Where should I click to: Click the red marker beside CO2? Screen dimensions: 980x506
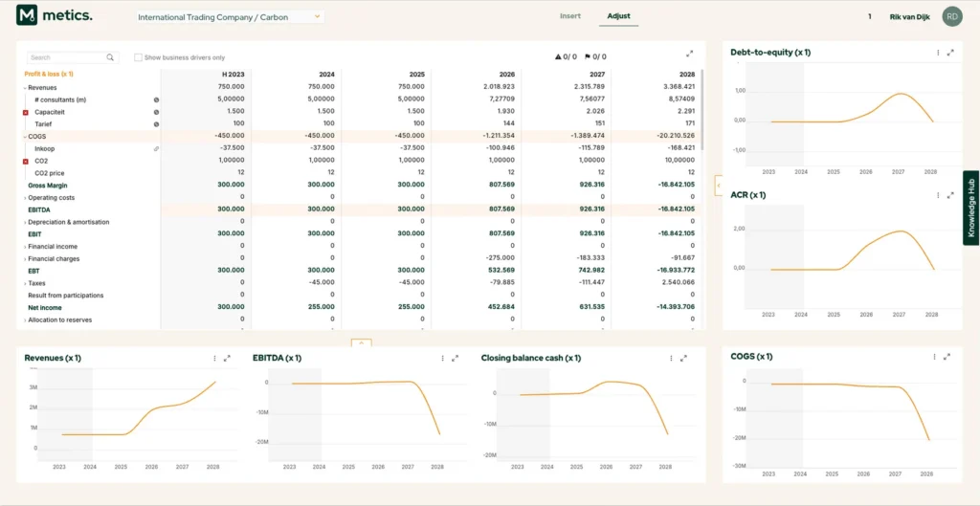pos(26,161)
